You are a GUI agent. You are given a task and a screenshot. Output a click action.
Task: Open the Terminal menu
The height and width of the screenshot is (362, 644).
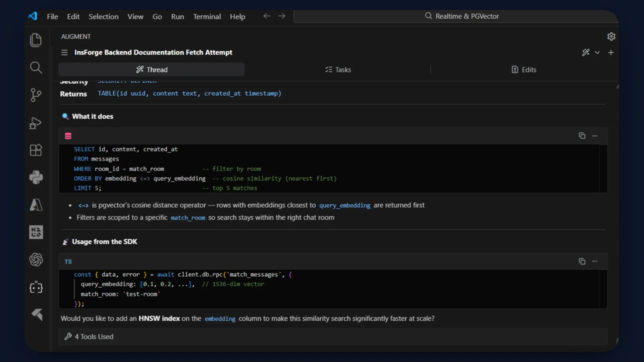point(207,16)
